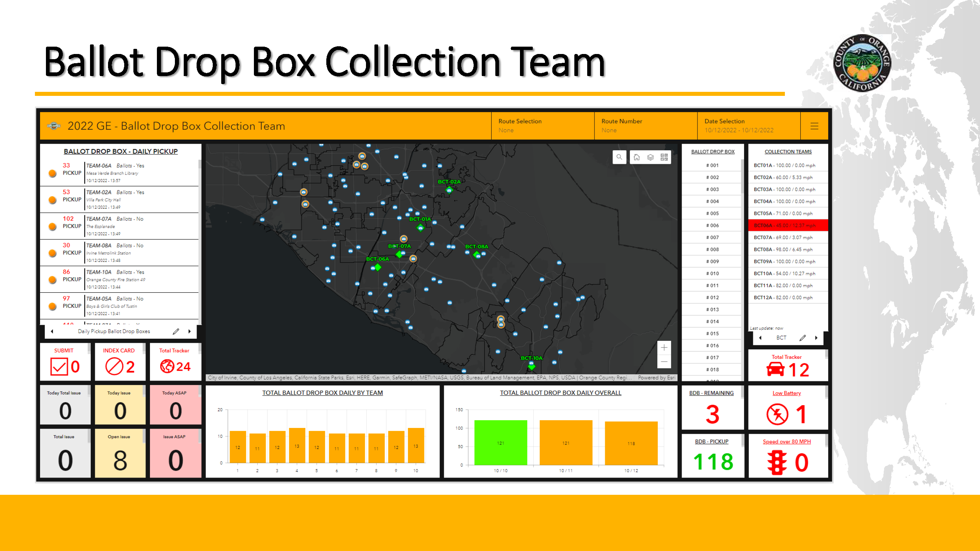Select ballot drop box # 007
980x551 pixels.
[x=712, y=237]
